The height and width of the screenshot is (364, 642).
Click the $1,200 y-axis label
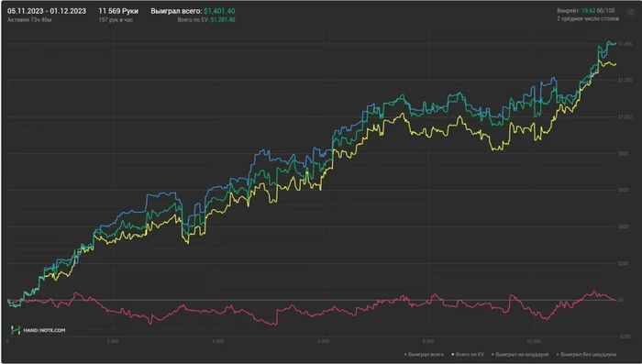click(625, 81)
